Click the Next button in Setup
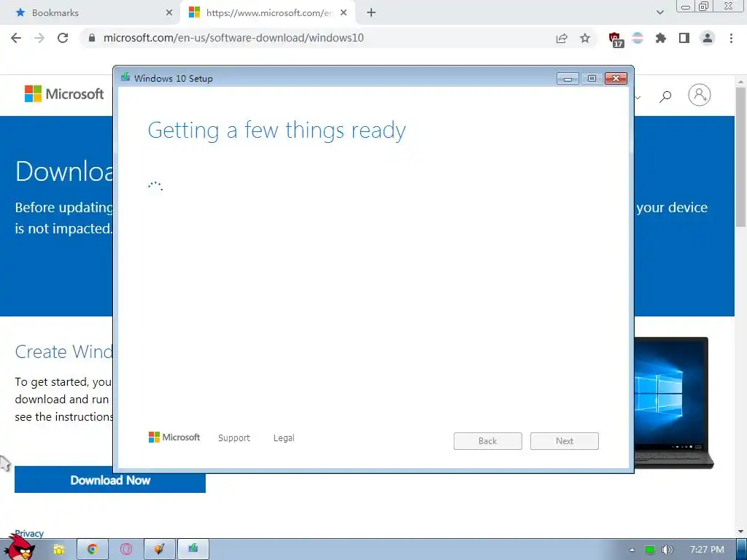This screenshot has width=747, height=560. click(x=565, y=441)
